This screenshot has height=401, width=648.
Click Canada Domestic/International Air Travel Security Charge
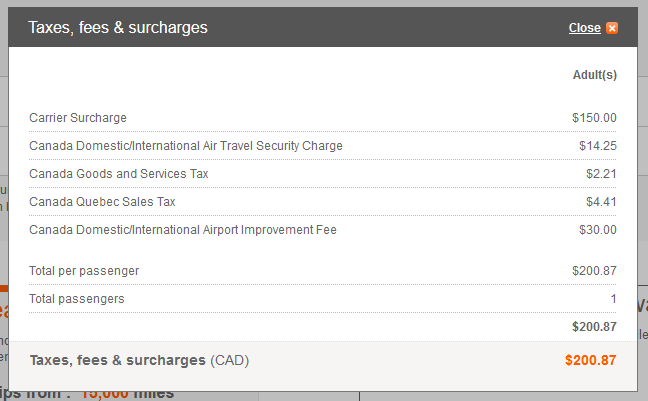click(186, 146)
